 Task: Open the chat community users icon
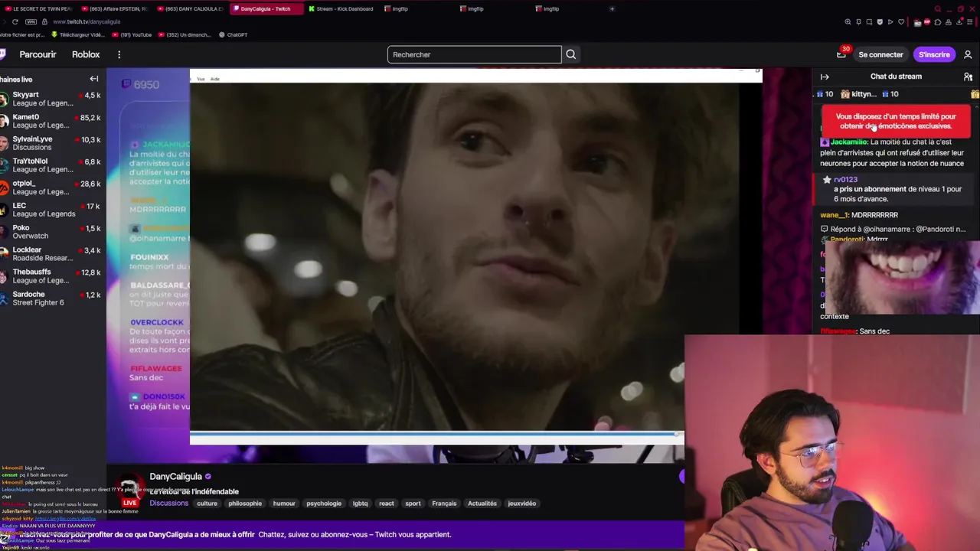[968, 77]
